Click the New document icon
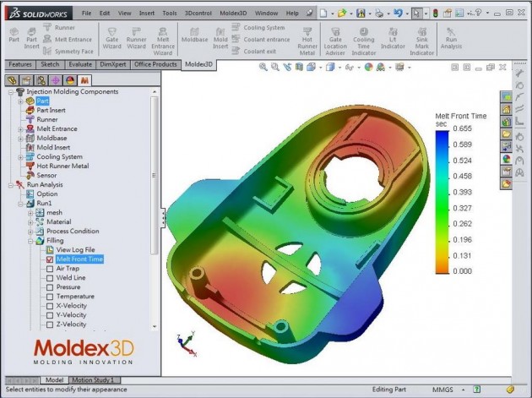The image size is (532, 398). click(x=323, y=14)
